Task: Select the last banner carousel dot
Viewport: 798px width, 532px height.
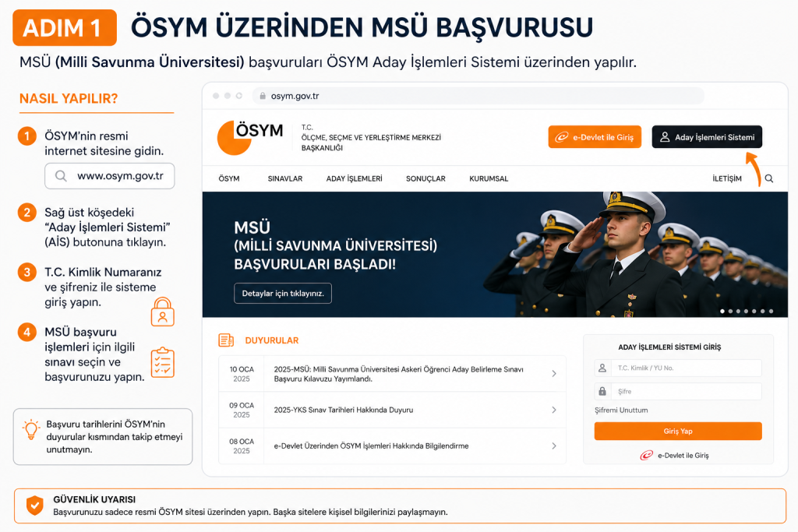Action: click(771, 311)
